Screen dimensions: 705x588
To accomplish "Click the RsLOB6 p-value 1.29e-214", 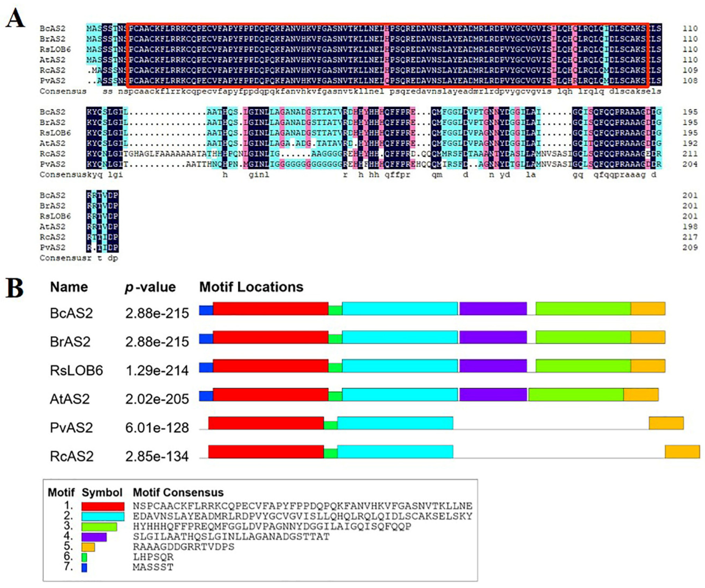I will click(x=157, y=370).
